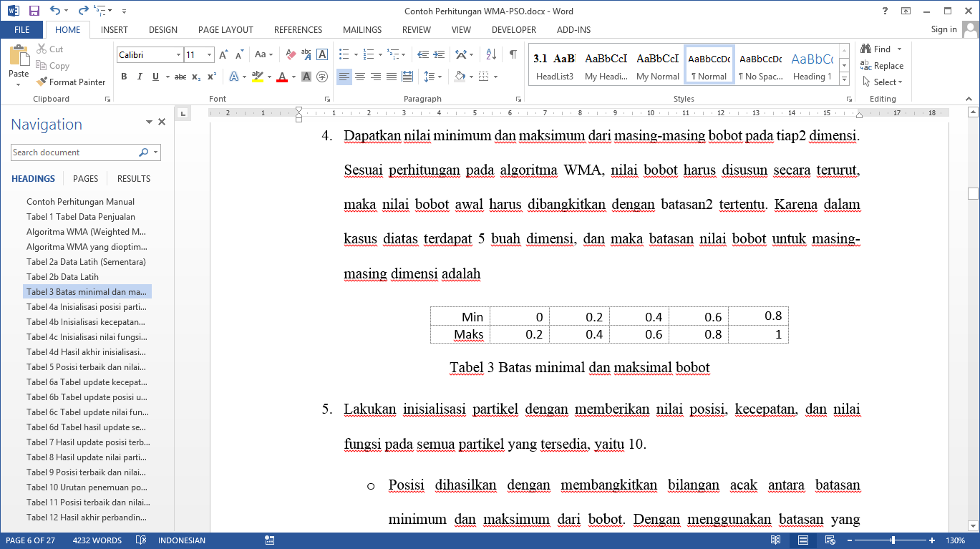Increase font size with Grow Font
Image resolution: width=980 pixels, height=549 pixels.
223,54
